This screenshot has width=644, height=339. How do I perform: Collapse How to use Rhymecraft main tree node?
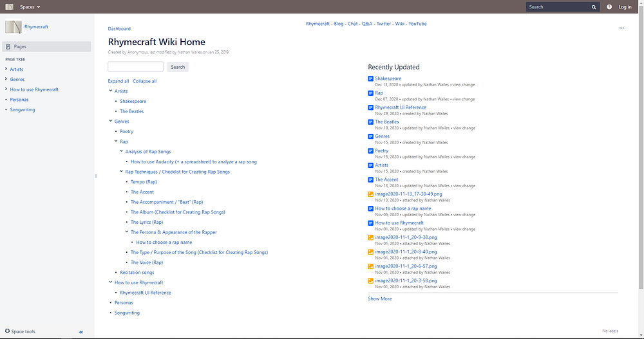pos(111,282)
